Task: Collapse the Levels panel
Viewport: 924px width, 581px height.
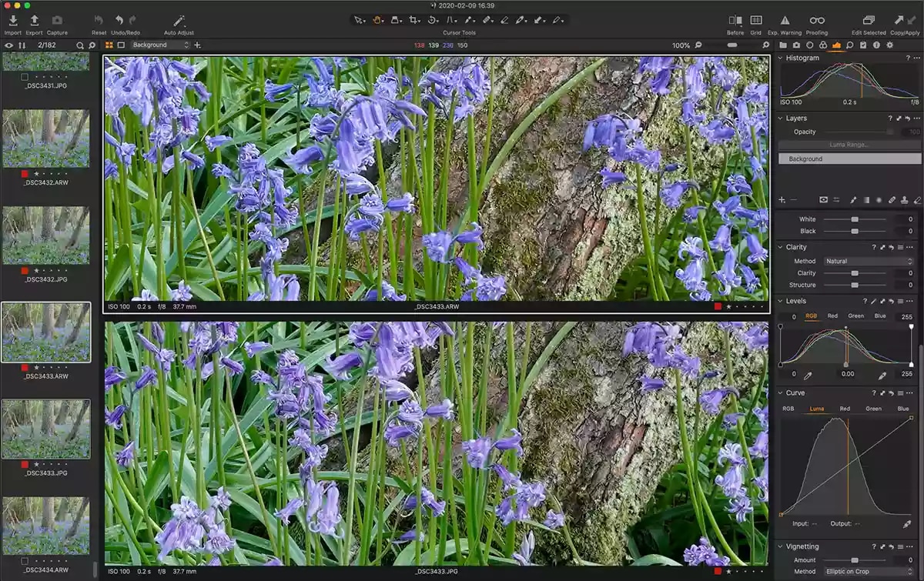Action: pos(780,301)
